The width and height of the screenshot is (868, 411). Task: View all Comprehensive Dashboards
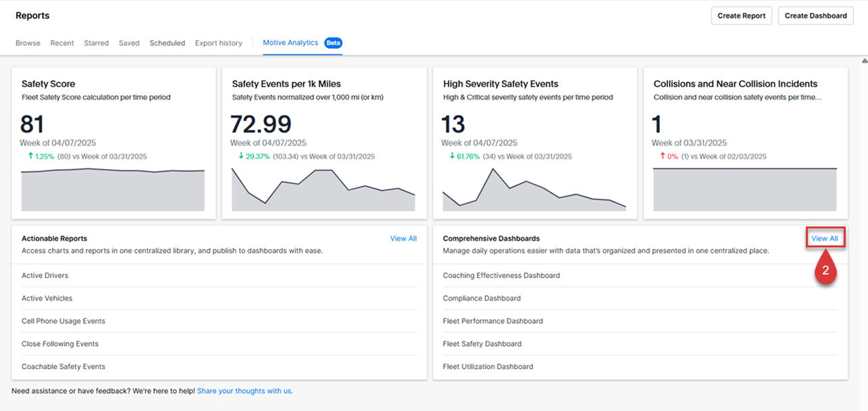tap(825, 239)
